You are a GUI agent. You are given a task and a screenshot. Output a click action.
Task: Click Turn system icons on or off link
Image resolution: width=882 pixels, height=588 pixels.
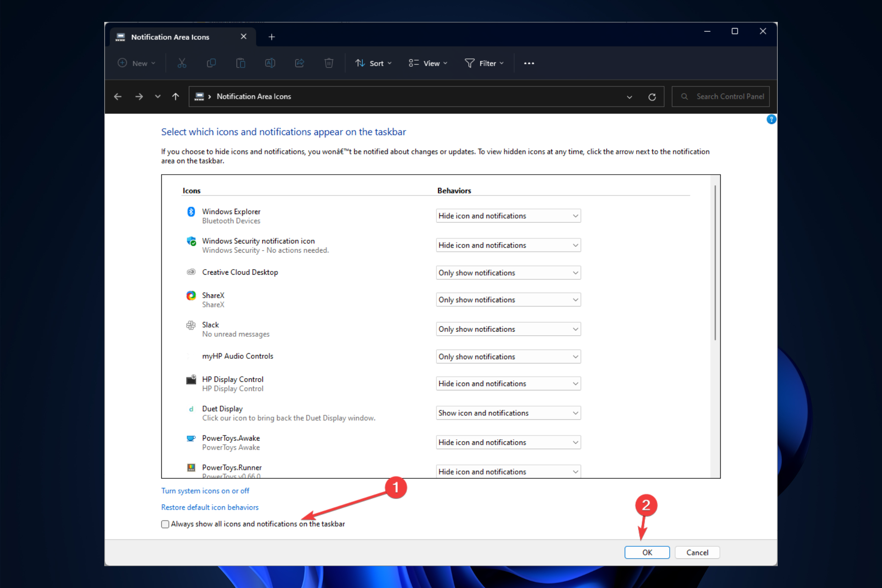point(205,491)
